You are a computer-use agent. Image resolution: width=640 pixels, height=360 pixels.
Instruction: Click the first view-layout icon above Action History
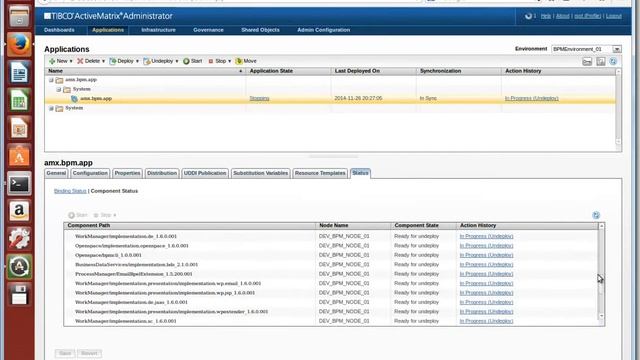pos(587,62)
